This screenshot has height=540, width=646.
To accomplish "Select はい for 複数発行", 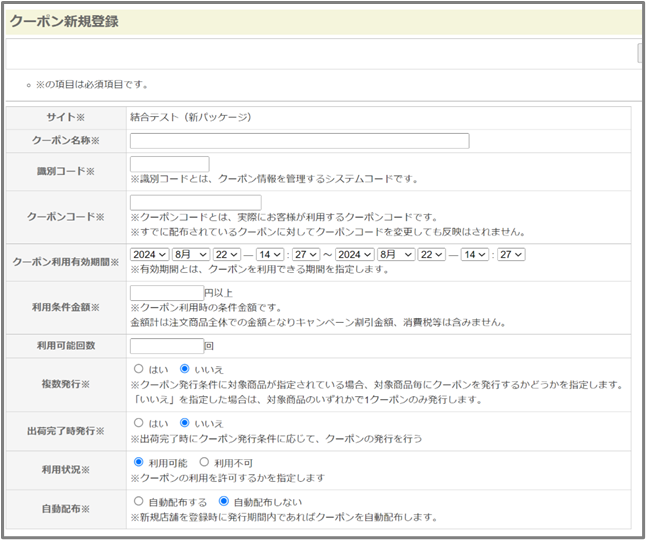I will tap(138, 369).
